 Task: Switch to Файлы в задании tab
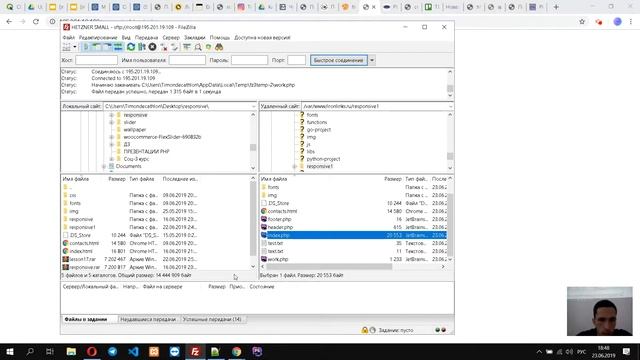tap(86, 319)
